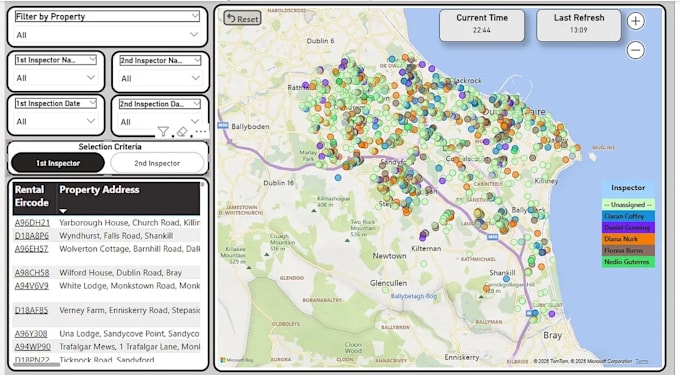Click the table vertical scrollbar
This screenshot has height=375, width=680.
[x=202, y=186]
